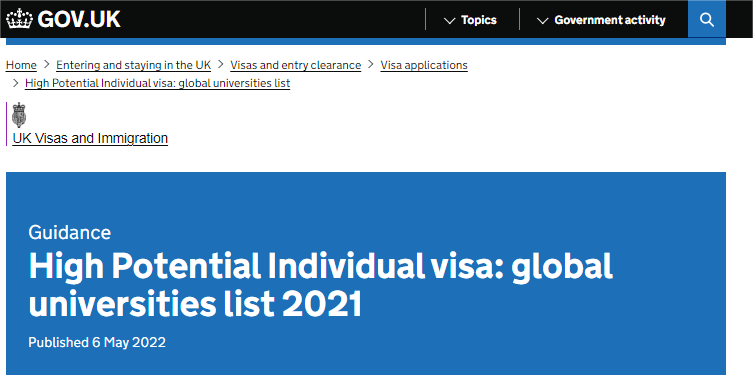Click the GOV.UK wordmark text
753x378 pixels.
[79, 19]
